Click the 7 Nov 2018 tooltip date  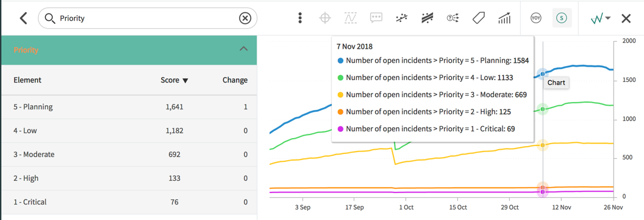click(354, 46)
